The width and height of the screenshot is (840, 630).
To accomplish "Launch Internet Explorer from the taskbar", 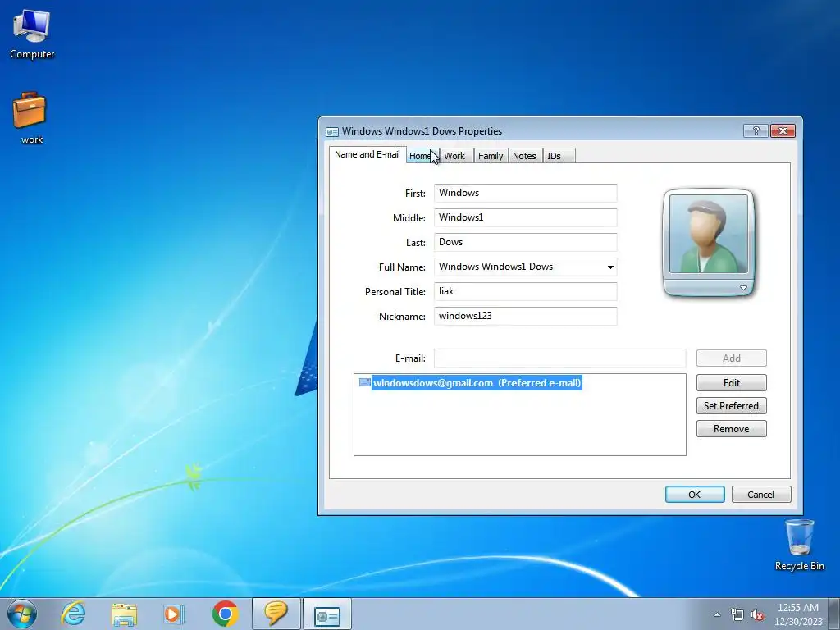I will point(73,614).
